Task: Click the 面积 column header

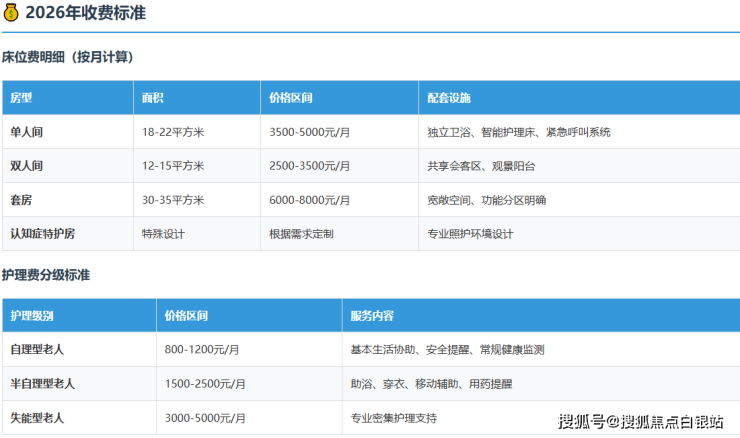Action: [152, 98]
